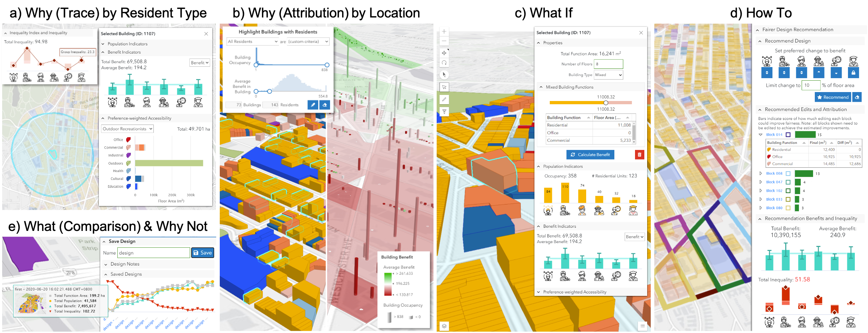Toggle the Block 047 checkbox
The image size is (868, 333).
pyautogui.click(x=788, y=182)
